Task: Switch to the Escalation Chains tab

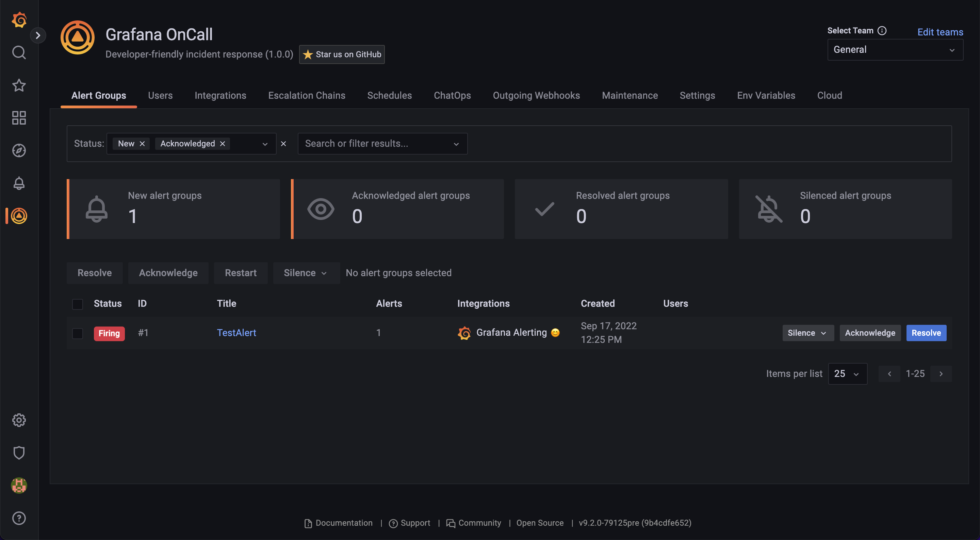Action: click(x=306, y=96)
